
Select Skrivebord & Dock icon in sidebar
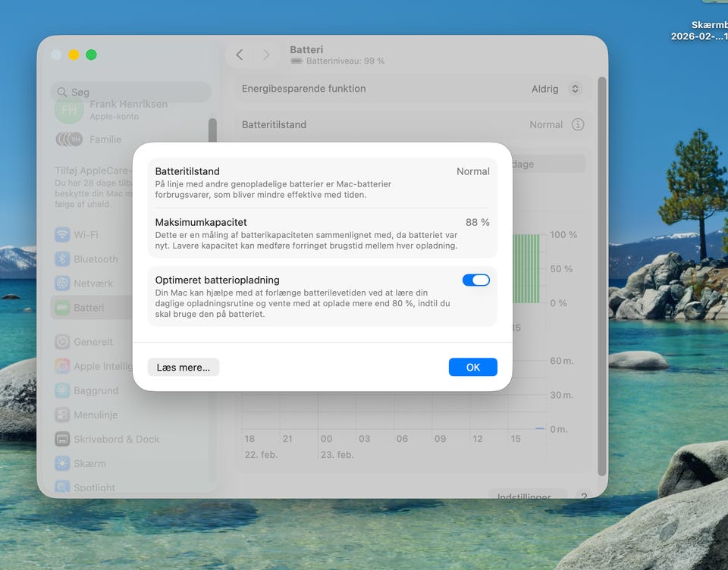click(x=62, y=439)
